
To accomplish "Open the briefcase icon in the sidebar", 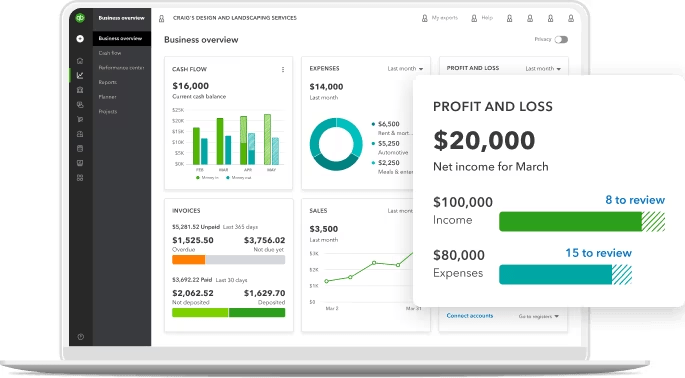I will tap(80, 134).
